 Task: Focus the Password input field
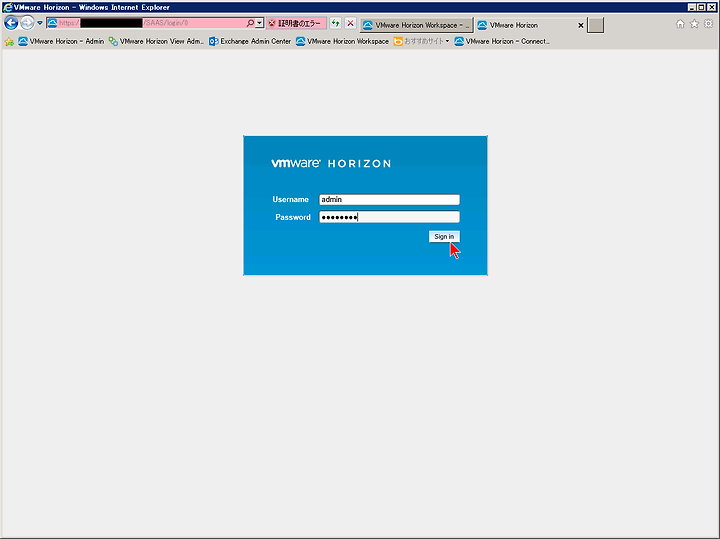coord(389,217)
